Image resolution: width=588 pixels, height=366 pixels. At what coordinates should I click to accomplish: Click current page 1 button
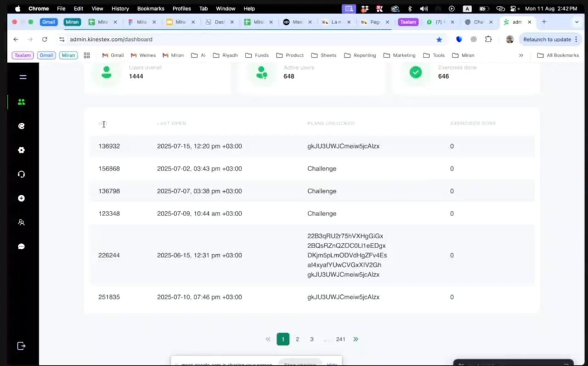click(x=283, y=339)
